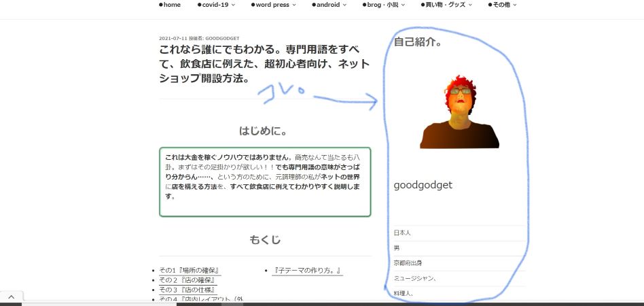Screen dimensions: 644x306
Task: Open the 『子テーマの作り方。』 link
Action: tap(307, 271)
